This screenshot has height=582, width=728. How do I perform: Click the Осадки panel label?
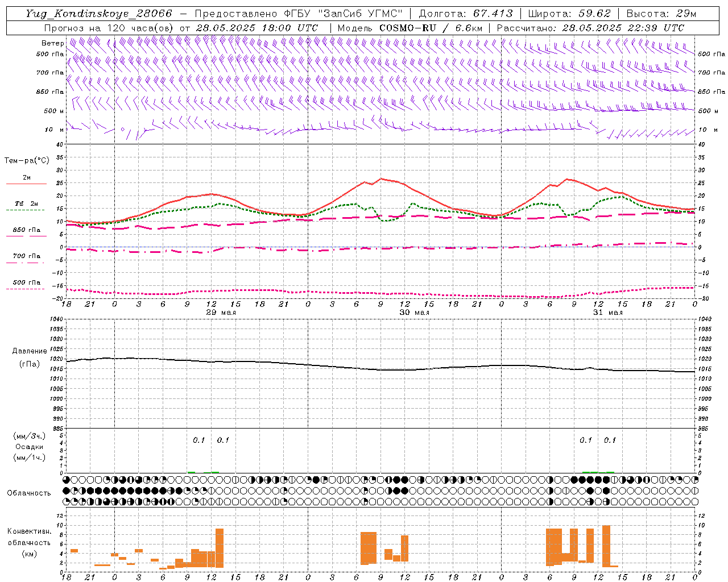pos(30,447)
